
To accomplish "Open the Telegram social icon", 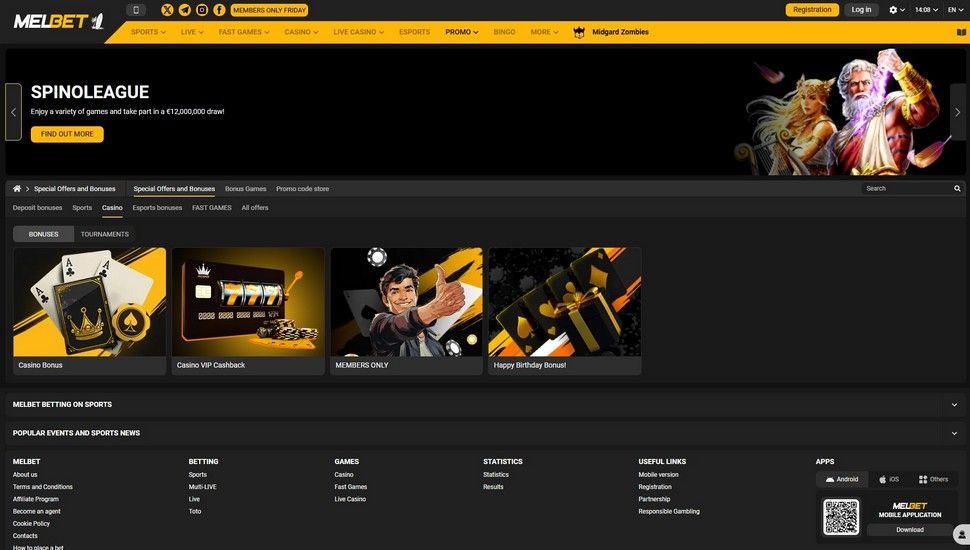I will coord(184,10).
